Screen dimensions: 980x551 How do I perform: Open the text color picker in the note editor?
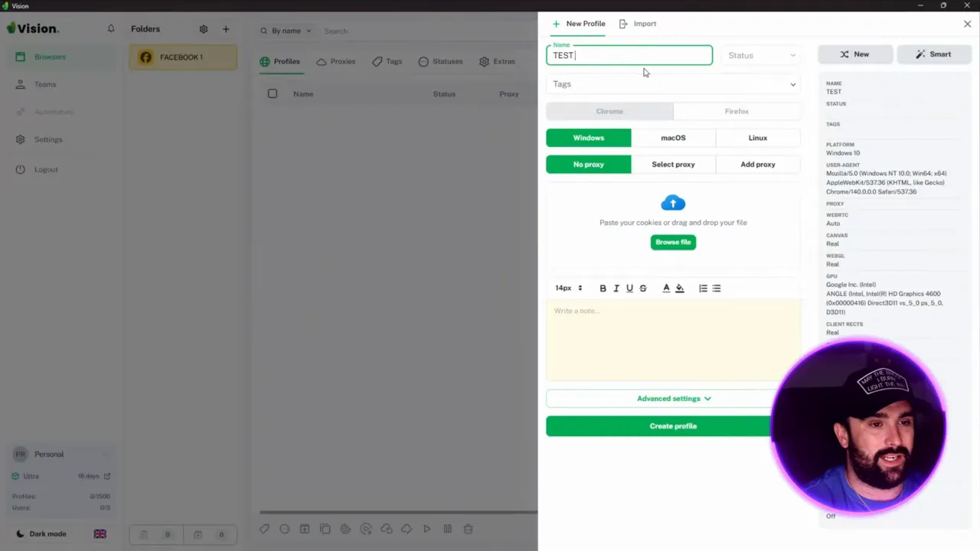click(x=665, y=288)
